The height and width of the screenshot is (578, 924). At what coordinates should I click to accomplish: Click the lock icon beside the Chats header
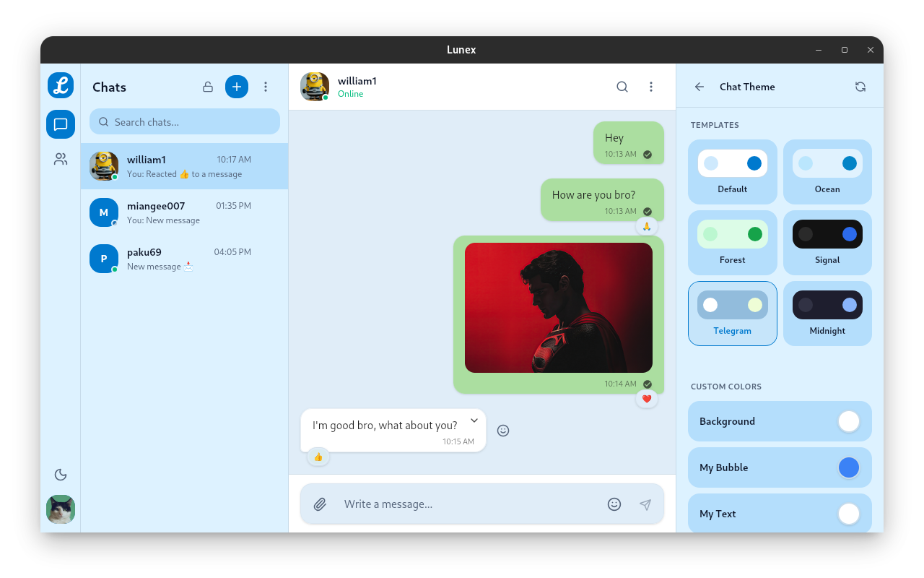point(207,86)
